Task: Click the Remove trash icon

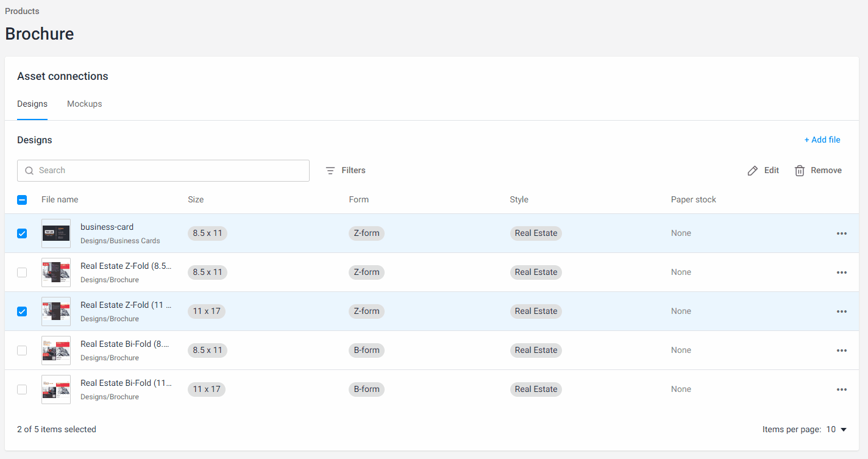Action: click(800, 170)
